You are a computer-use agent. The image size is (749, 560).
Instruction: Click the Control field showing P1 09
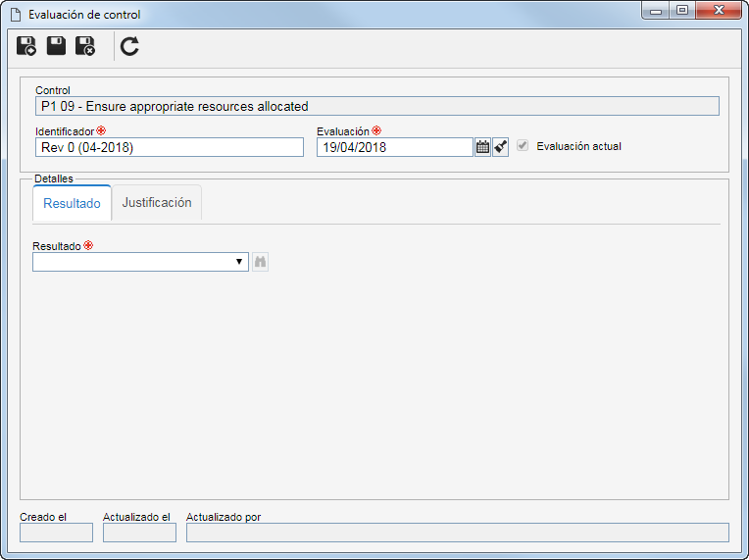[377, 106]
